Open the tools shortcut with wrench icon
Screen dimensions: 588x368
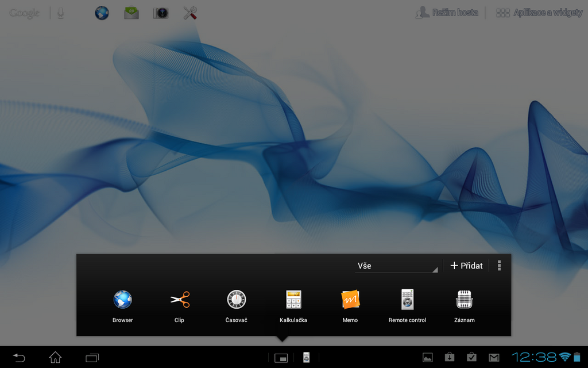[189, 12]
